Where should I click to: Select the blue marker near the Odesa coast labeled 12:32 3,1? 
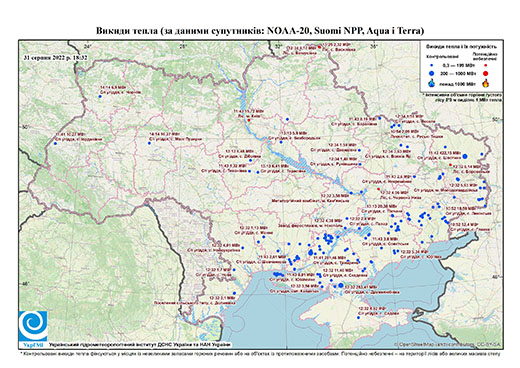coord(234,293)
